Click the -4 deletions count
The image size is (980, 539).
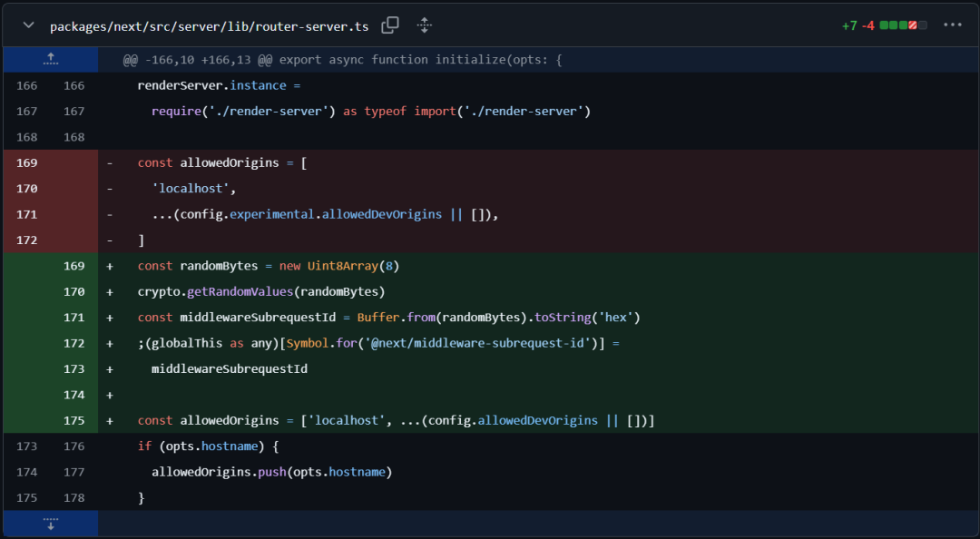[867, 25]
